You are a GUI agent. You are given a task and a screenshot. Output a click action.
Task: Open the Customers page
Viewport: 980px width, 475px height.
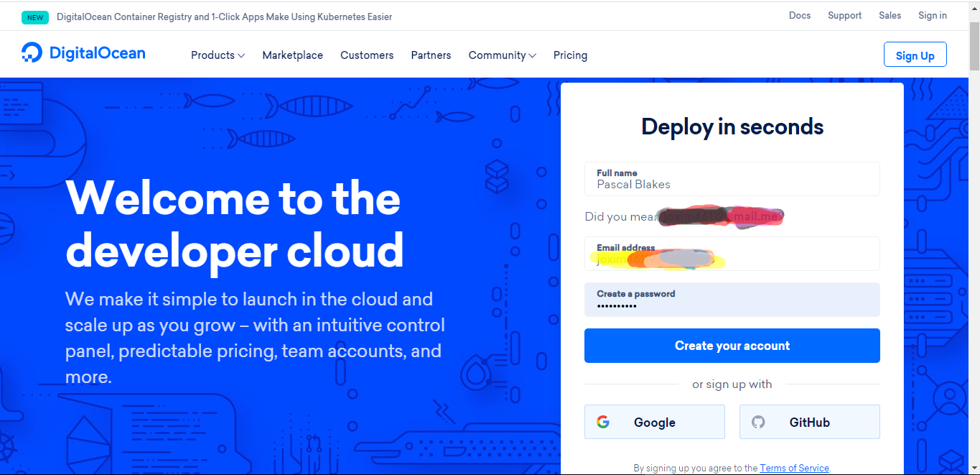click(367, 55)
